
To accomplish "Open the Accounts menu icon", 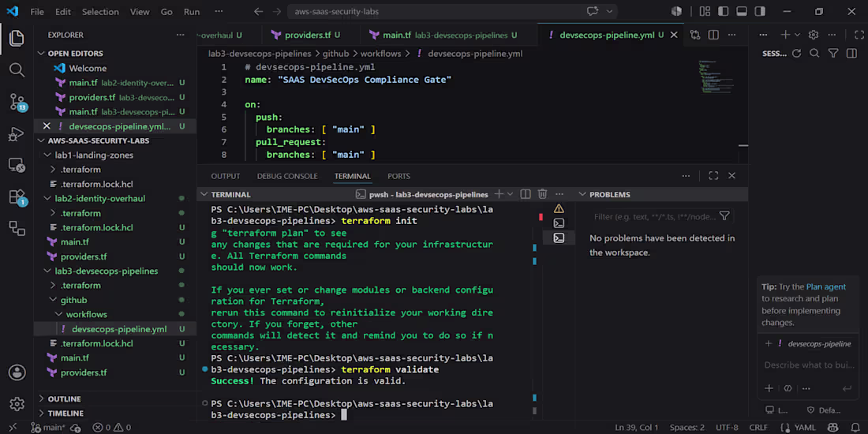I will [x=17, y=372].
